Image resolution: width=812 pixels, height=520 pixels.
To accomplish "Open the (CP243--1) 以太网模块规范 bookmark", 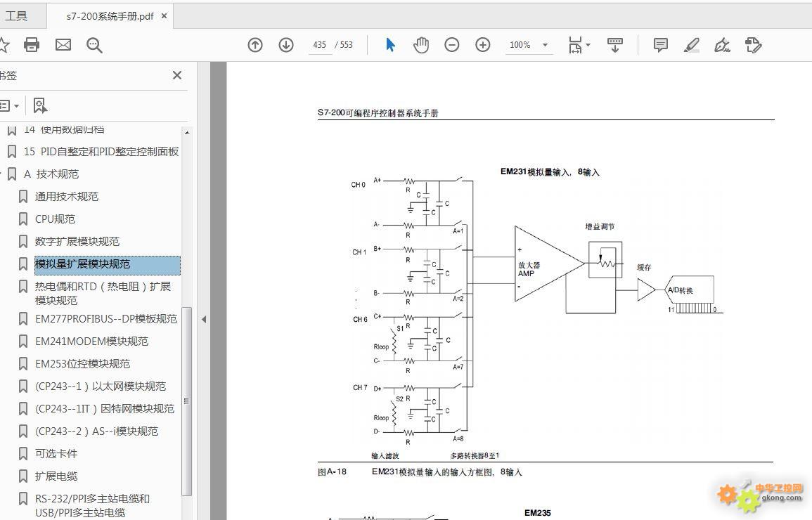I will pyautogui.click(x=101, y=386).
